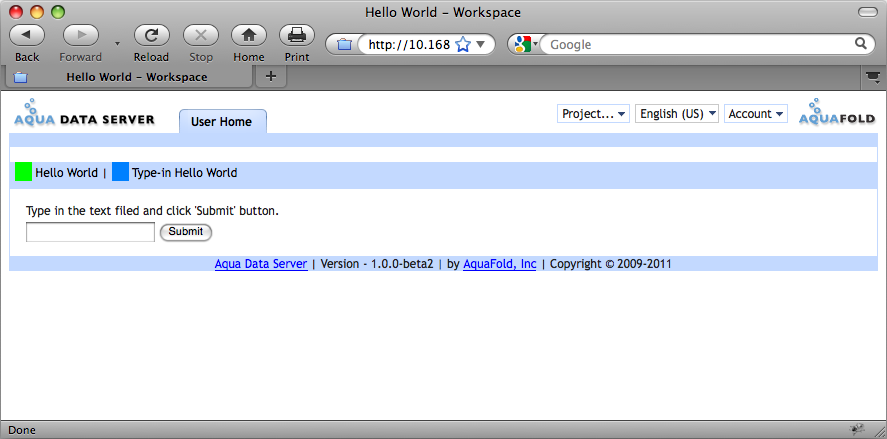Switch to the User Home tab
This screenshot has height=439, width=887.
point(222,122)
